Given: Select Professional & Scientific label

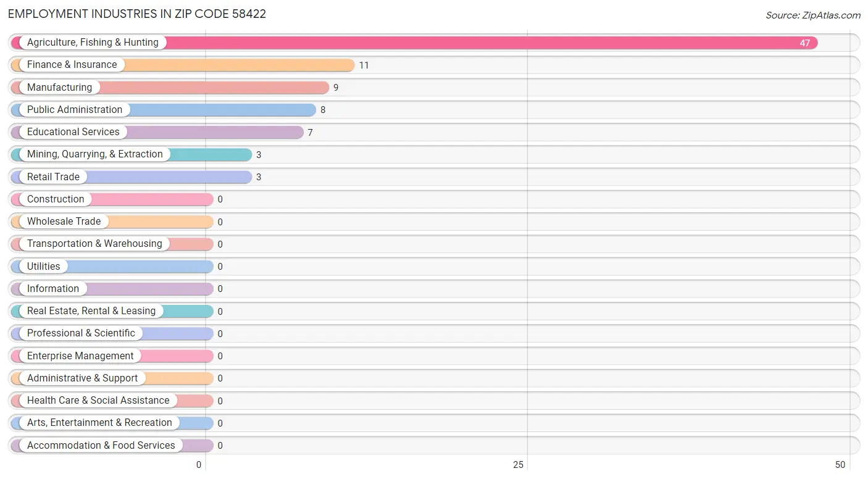Looking at the screenshot, I should [81, 333].
